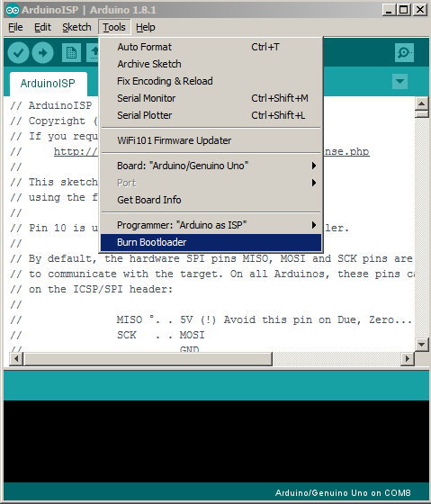Screen dimensions: 431x504
Task: Open Serial Plotter from Tools menu
Action: tap(211, 115)
